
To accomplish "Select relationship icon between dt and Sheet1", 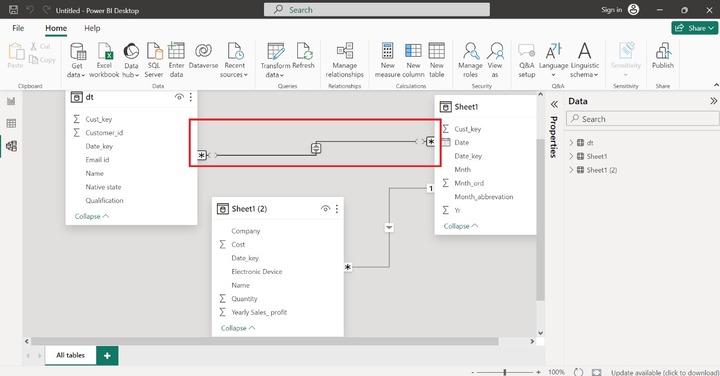I will click(x=316, y=148).
